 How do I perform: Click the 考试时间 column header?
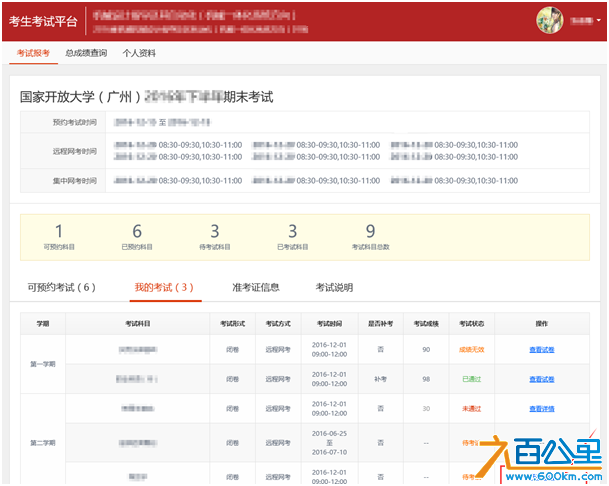tap(329, 324)
